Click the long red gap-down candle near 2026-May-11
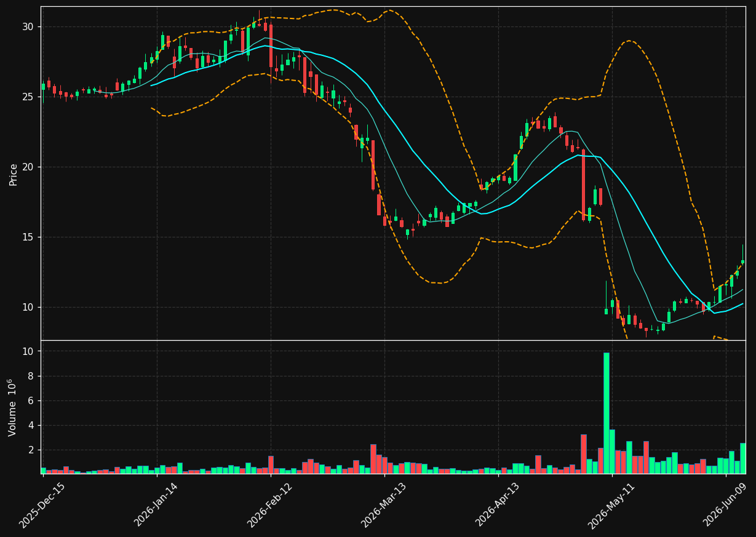This screenshot has width=756, height=537. click(583, 185)
